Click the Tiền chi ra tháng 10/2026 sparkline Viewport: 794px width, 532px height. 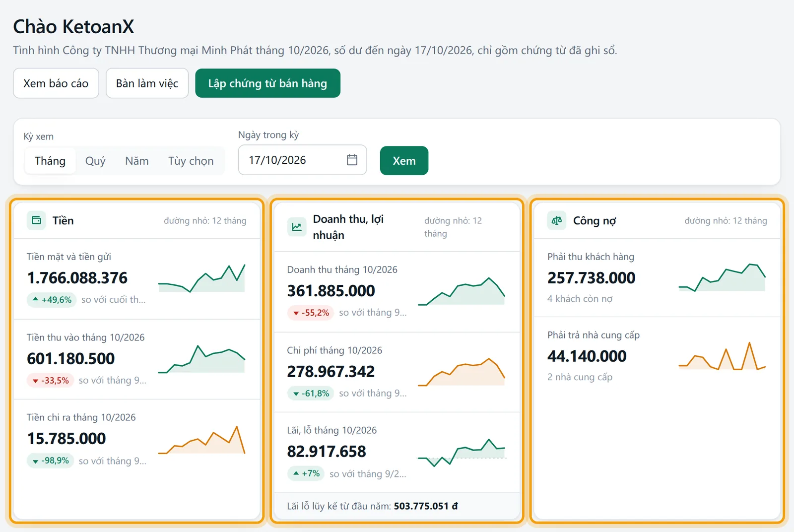click(x=201, y=440)
